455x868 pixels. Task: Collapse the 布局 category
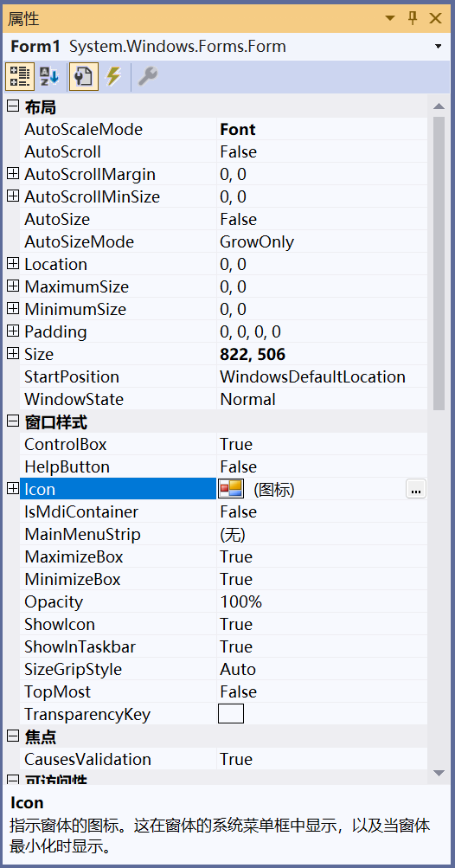coord(13,106)
